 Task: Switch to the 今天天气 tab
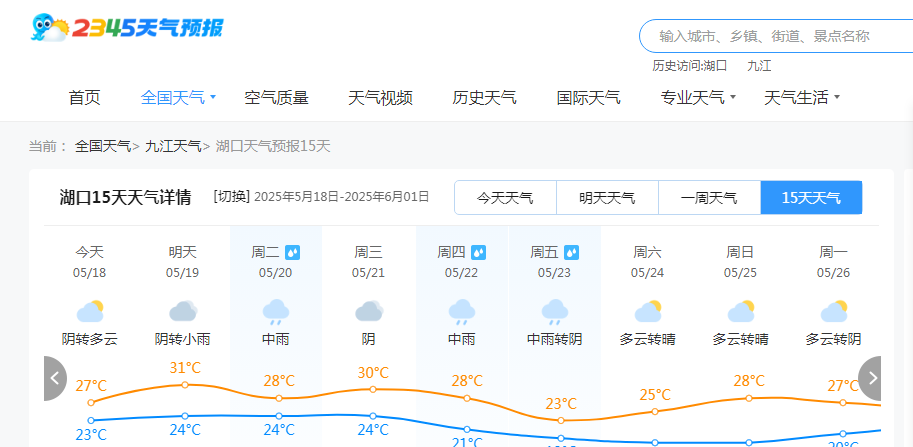pos(505,198)
